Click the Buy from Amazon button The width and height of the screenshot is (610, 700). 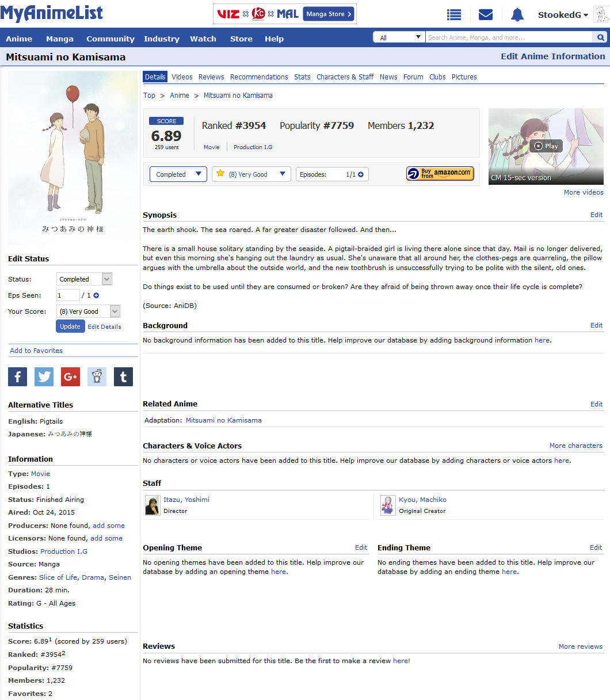(440, 174)
